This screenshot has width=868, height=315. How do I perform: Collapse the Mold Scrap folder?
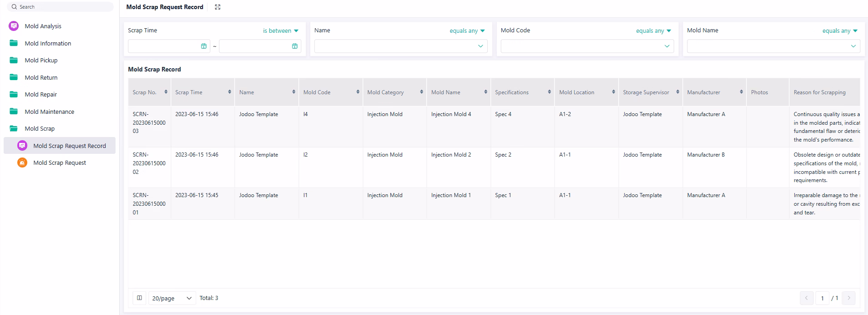40,128
